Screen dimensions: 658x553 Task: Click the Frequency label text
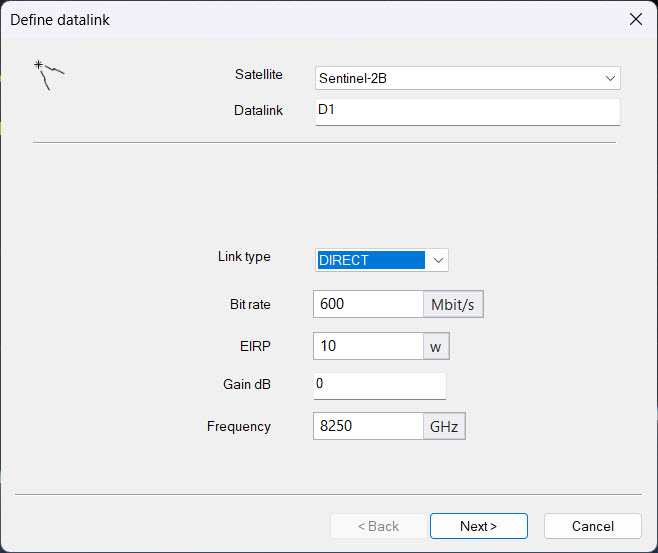[239, 426]
